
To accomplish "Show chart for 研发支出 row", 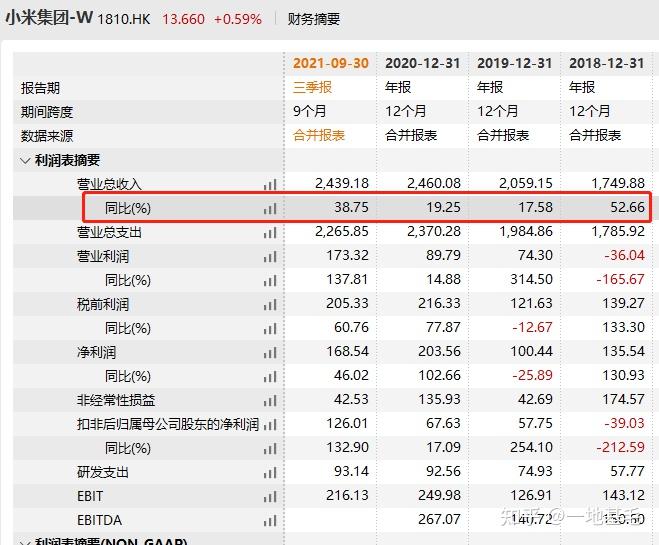I will [x=270, y=472].
